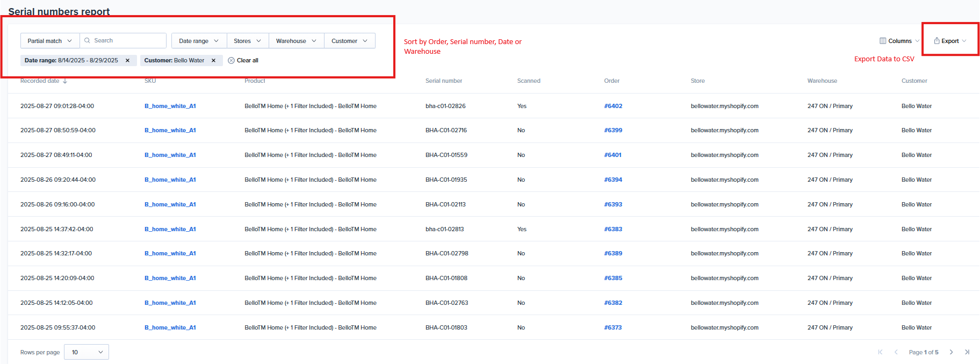Open B_home_white_A1 SKU in order #6399 row
The width and height of the screenshot is (980, 364).
point(170,130)
